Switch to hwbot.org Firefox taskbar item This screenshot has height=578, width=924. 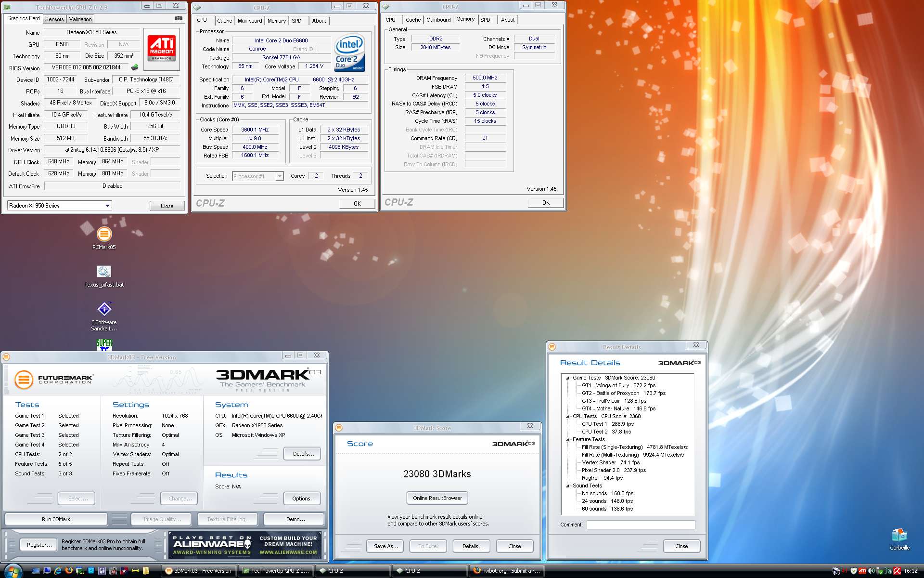tap(507, 571)
